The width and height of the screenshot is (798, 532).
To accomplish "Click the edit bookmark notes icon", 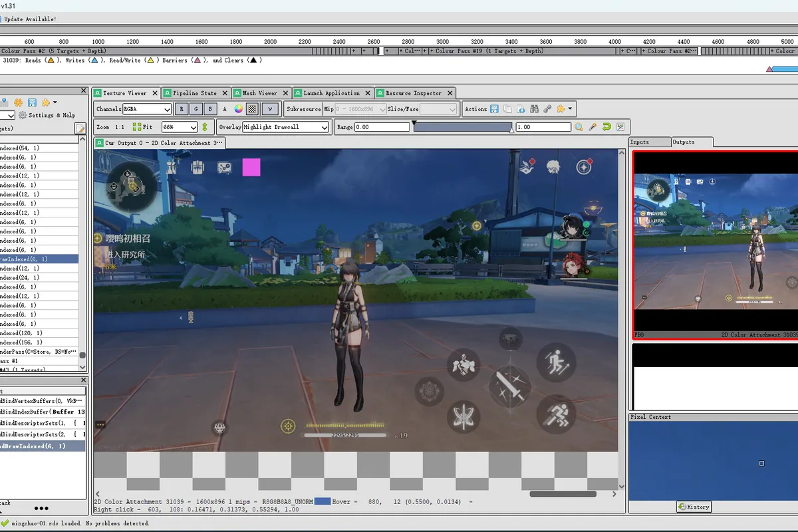I will coord(80,128).
